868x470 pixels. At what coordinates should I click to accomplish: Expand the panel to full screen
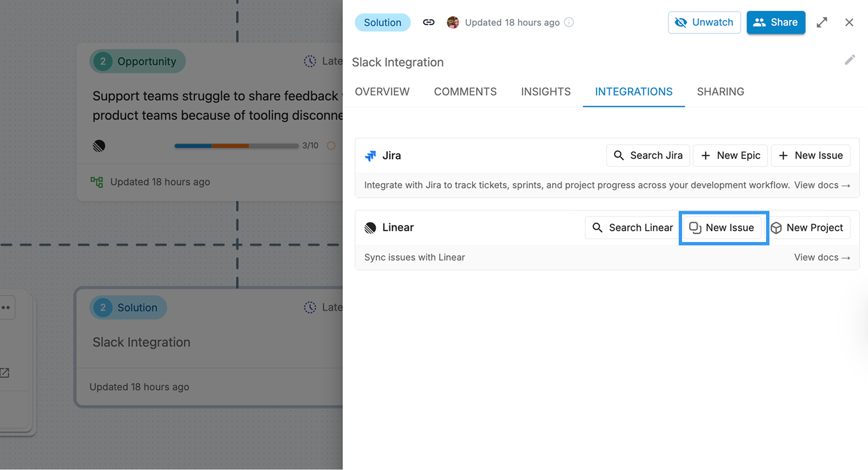[822, 22]
